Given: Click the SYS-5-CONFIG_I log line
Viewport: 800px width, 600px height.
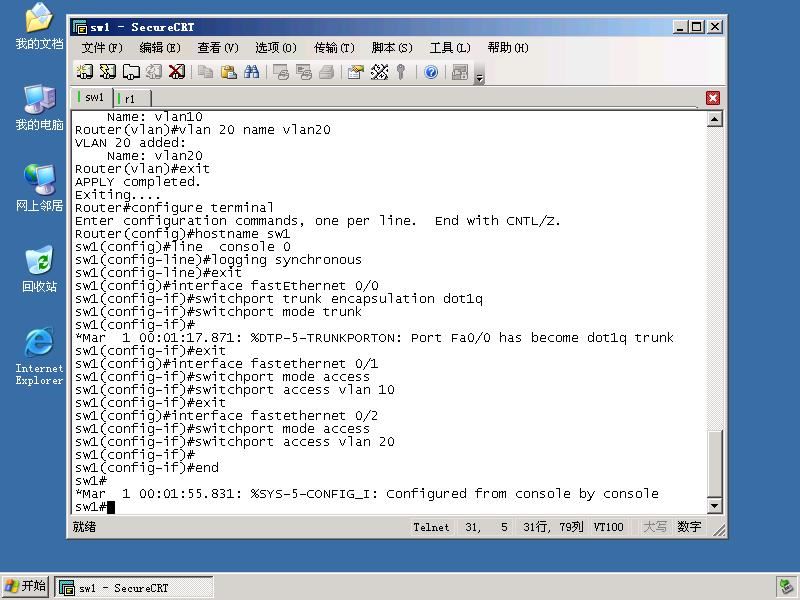Looking at the screenshot, I should (x=366, y=494).
